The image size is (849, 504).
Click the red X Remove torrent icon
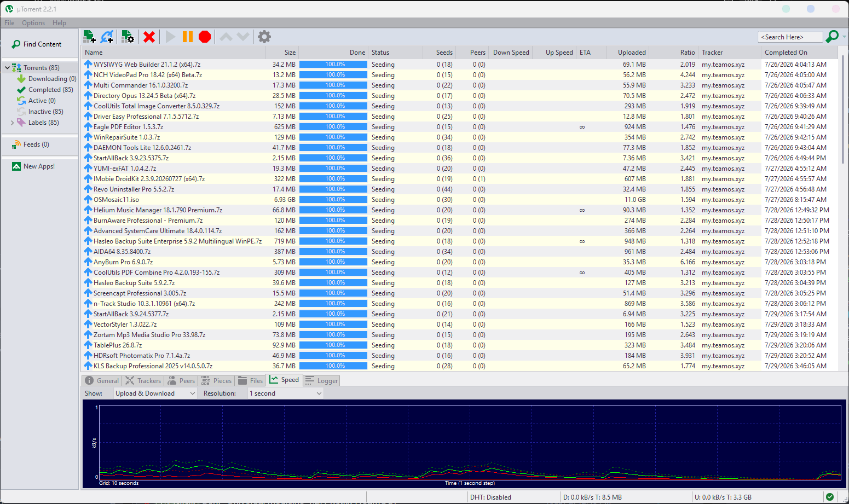(149, 37)
